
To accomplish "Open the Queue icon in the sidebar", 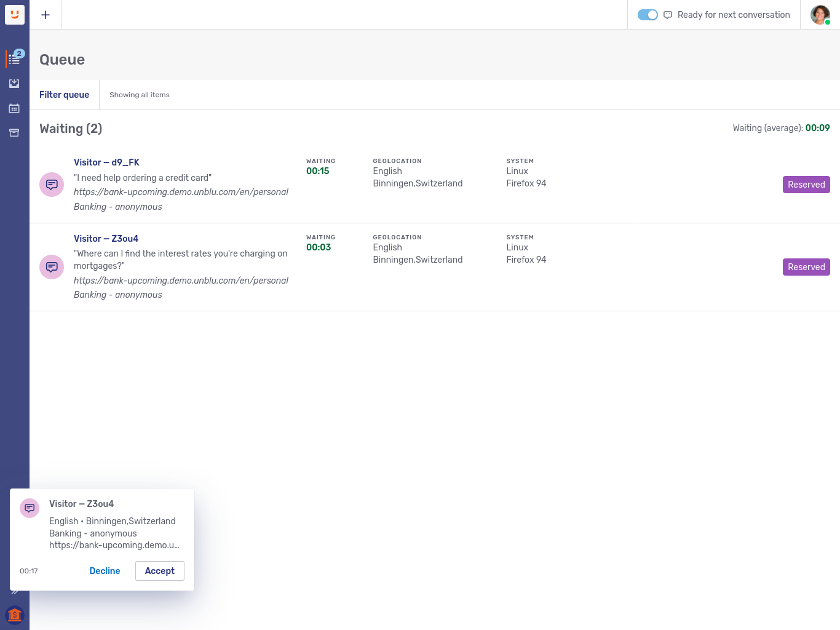I will 14,57.
